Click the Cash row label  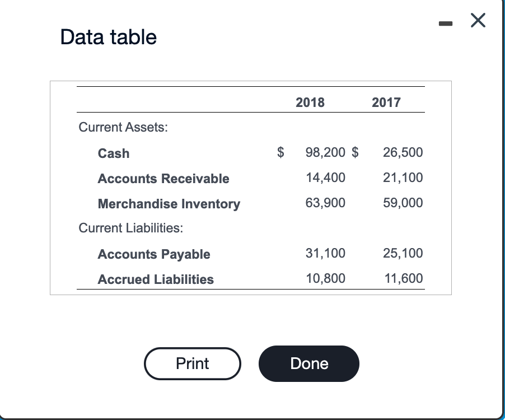pos(113,153)
